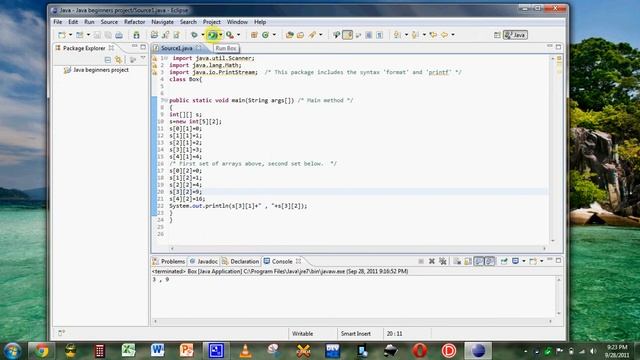Click the taskbar clock showing 9:23 PM
Screen dimensions: 640x360
(x=617, y=351)
